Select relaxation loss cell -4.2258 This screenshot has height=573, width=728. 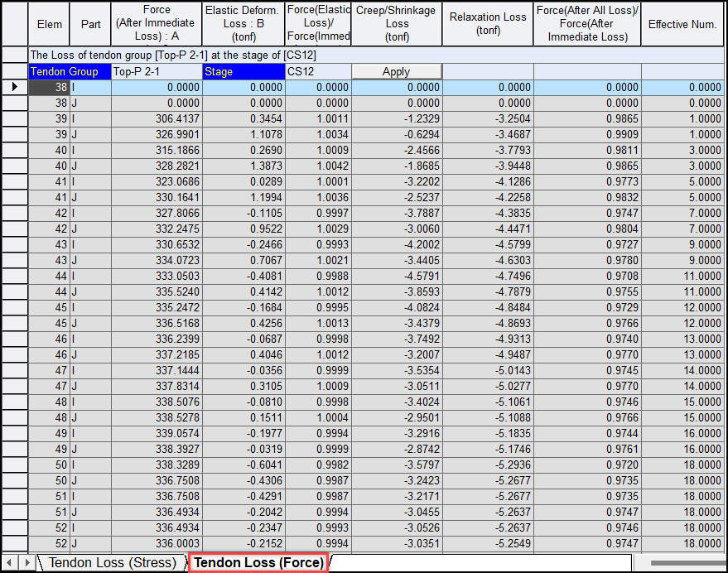click(x=488, y=197)
